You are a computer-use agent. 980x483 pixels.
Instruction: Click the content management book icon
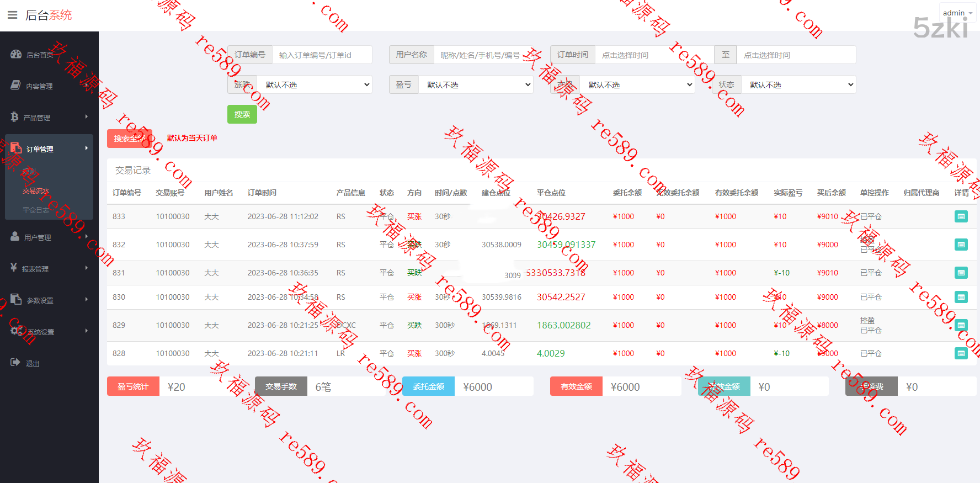pyautogui.click(x=15, y=86)
